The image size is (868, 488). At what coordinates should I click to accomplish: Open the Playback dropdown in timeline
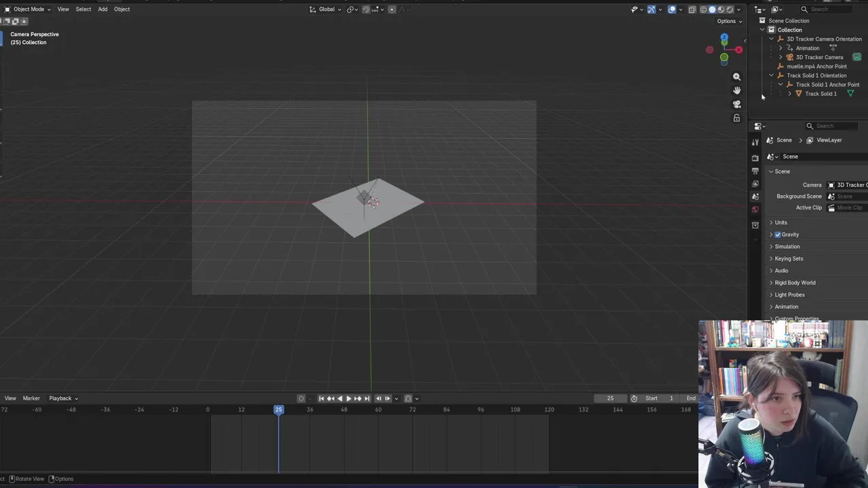(x=63, y=399)
